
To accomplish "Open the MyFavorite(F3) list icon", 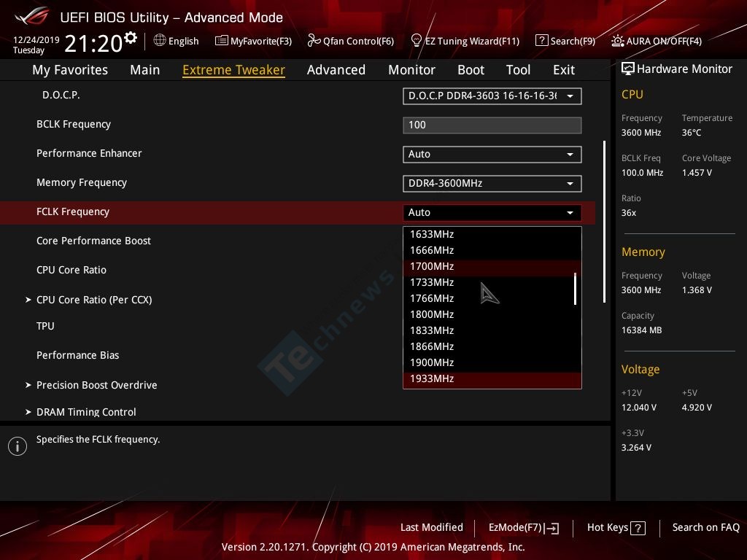I will tap(221, 41).
